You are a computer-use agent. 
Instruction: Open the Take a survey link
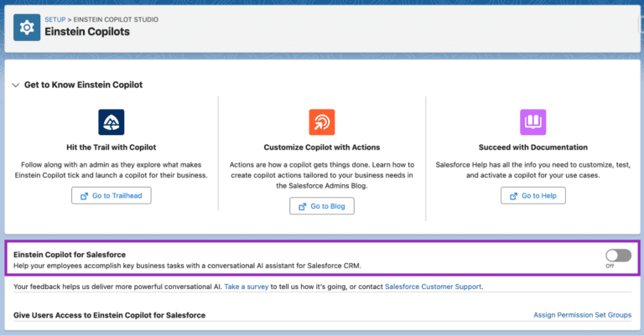(246, 287)
